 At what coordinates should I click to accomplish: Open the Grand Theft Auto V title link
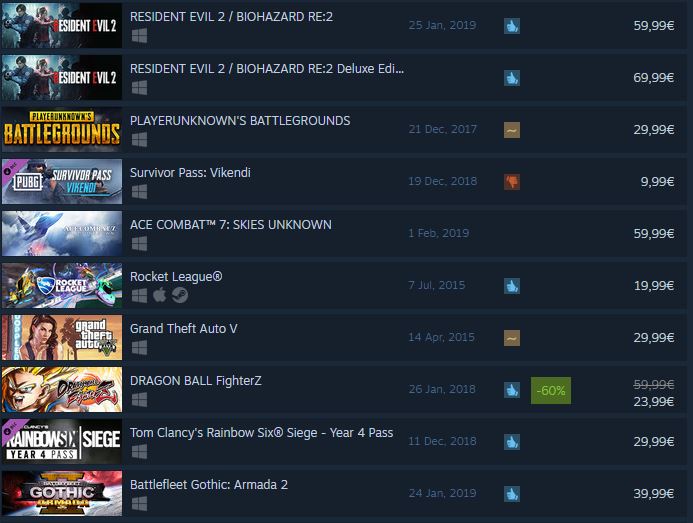(183, 328)
